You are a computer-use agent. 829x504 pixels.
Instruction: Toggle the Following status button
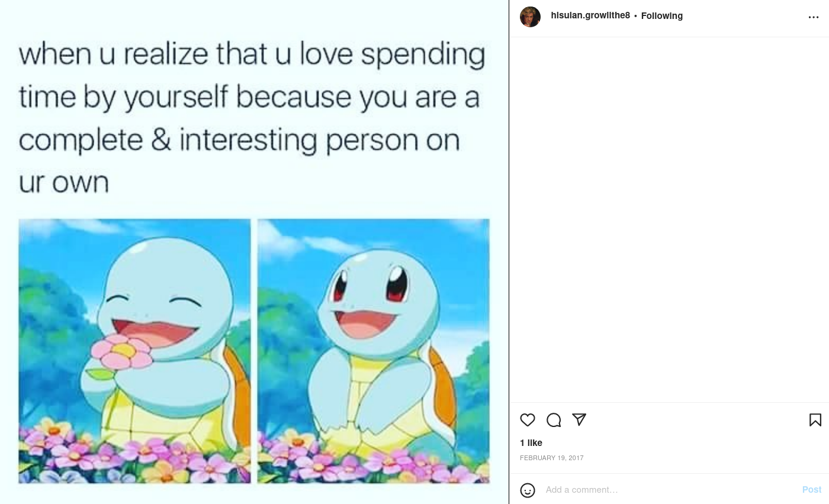(x=662, y=16)
